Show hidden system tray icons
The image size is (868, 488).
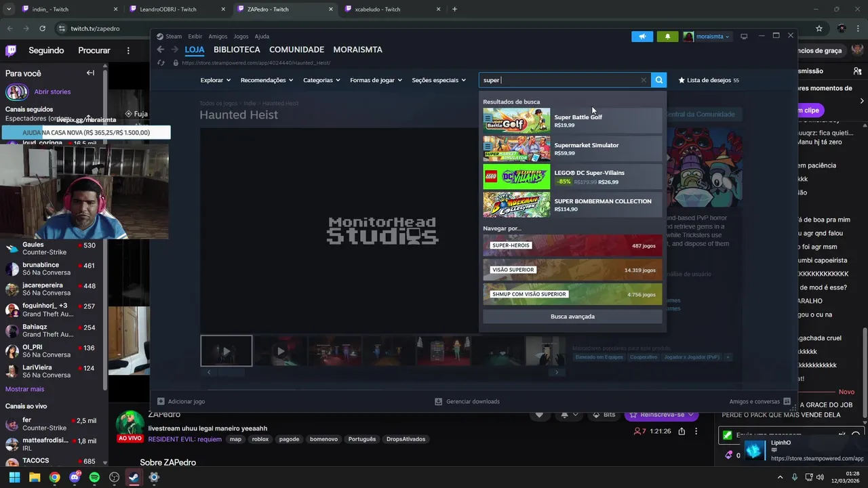(x=781, y=477)
